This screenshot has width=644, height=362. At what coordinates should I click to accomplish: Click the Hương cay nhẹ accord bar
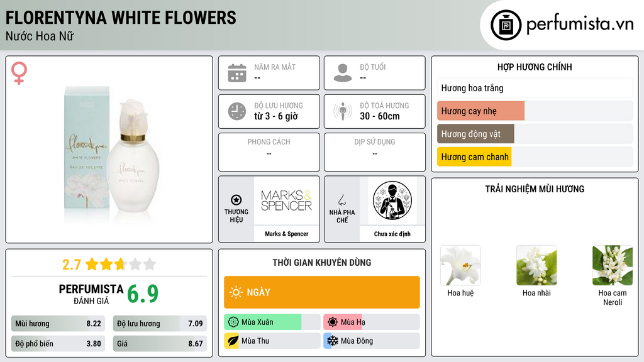click(535, 111)
